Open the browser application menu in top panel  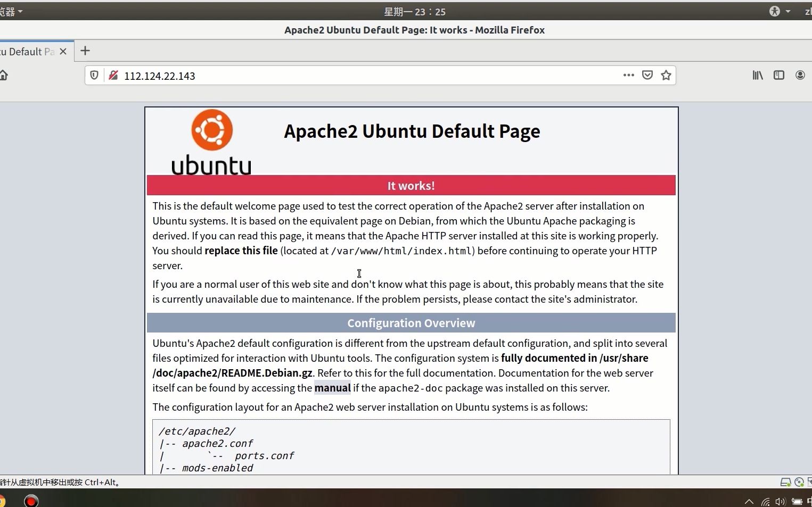(x=11, y=11)
